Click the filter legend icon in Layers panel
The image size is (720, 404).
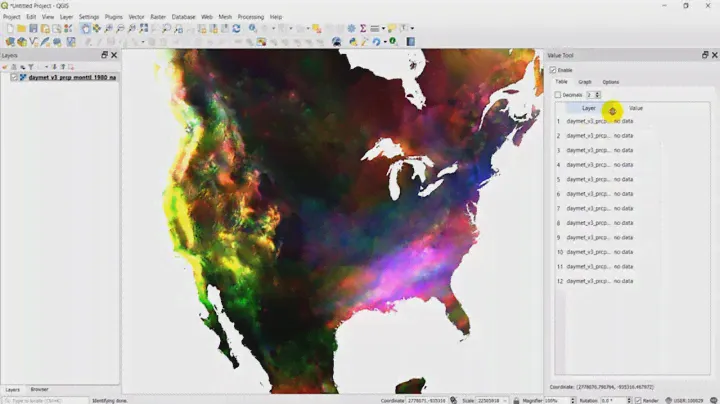(x=31, y=66)
